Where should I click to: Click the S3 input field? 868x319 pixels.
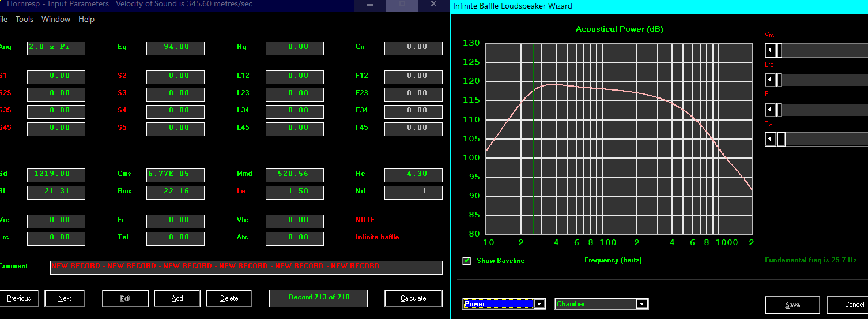coord(175,94)
